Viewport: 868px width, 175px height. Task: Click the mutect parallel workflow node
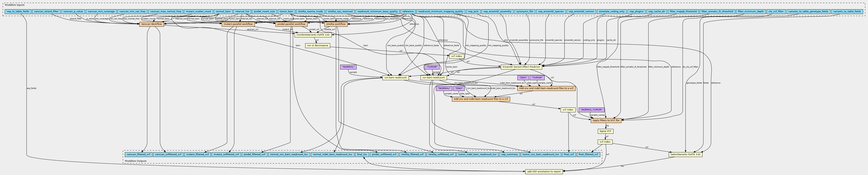pos(238,24)
